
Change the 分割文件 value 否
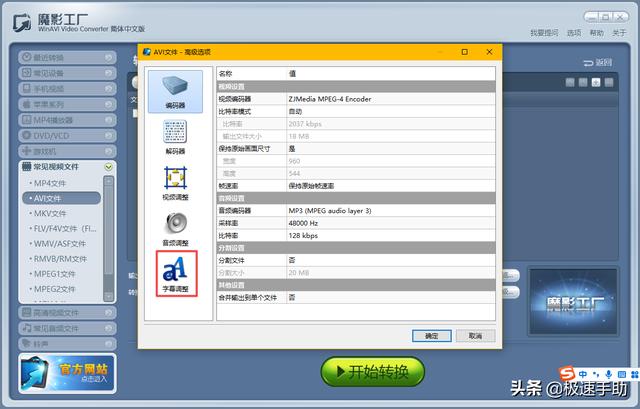point(391,260)
